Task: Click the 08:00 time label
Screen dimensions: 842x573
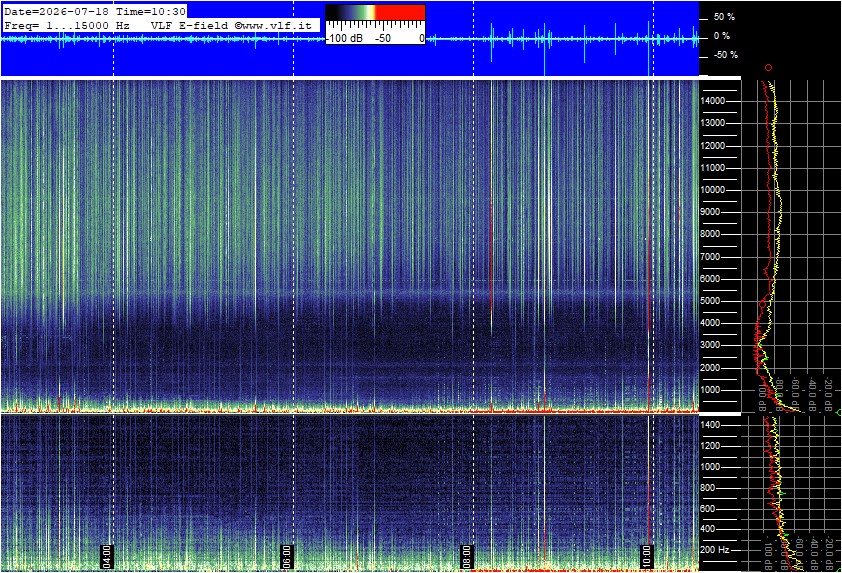Action: coord(466,556)
